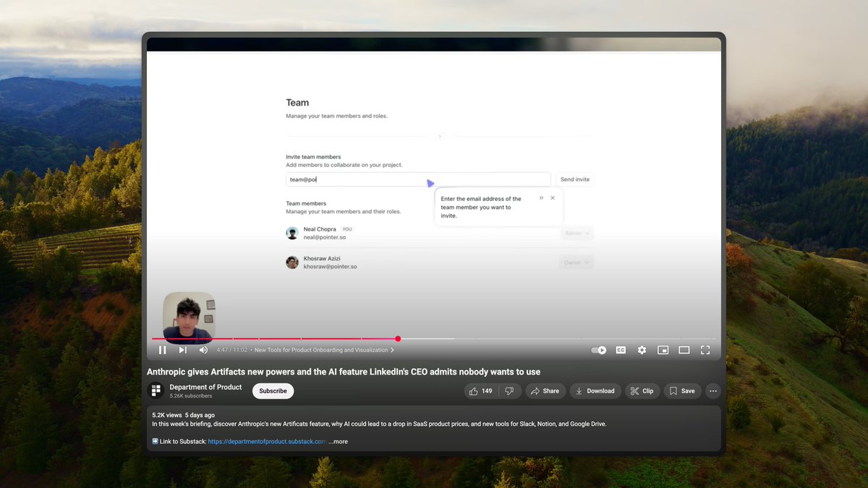
Task: Select the 'khosraw@pointer.so' email text
Action: tap(330, 267)
